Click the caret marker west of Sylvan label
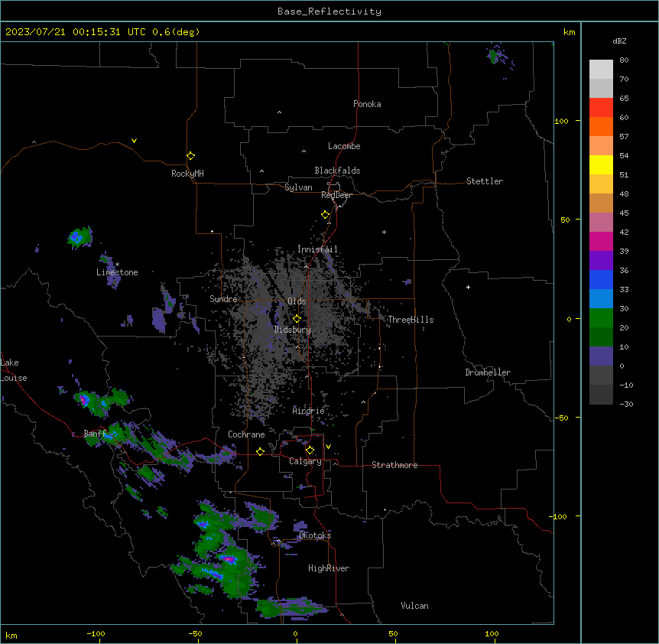 pos(261,171)
